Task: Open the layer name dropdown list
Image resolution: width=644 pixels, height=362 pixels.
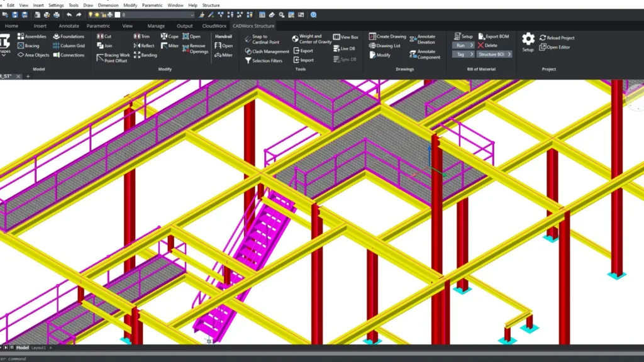Action: tap(191, 14)
